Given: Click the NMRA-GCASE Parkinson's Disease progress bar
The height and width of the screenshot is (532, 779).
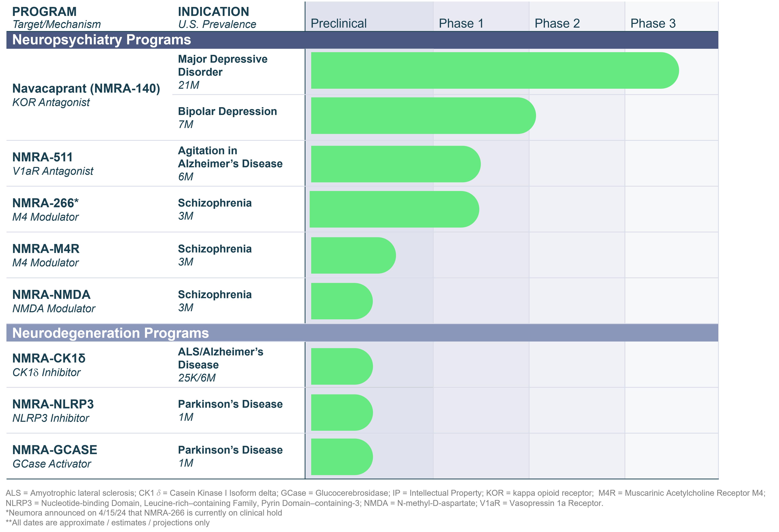Looking at the screenshot, I should [x=342, y=457].
